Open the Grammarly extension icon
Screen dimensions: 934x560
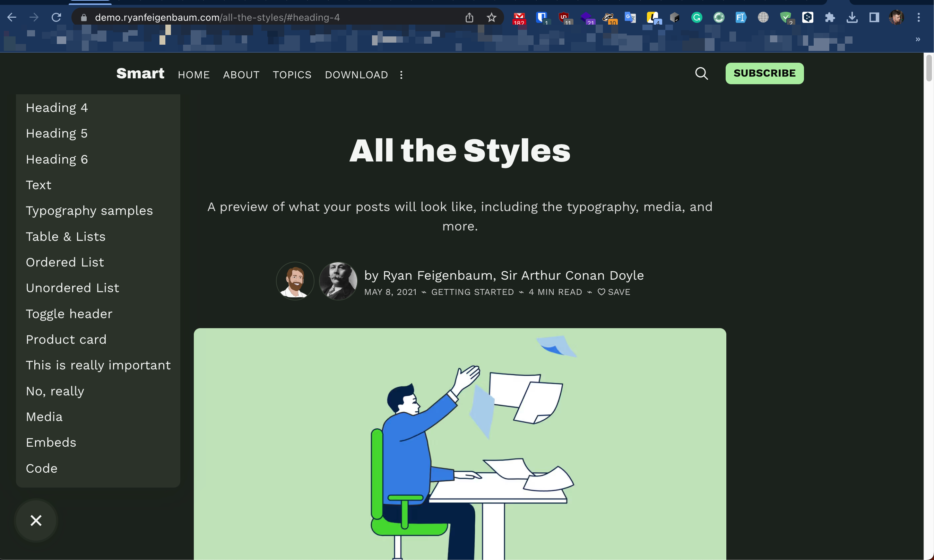point(697,17)
